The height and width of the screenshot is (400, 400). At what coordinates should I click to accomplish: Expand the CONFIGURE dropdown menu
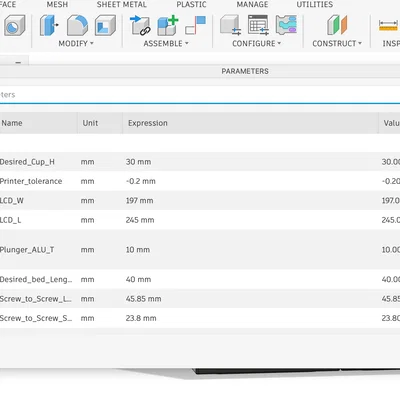(256, 44)
